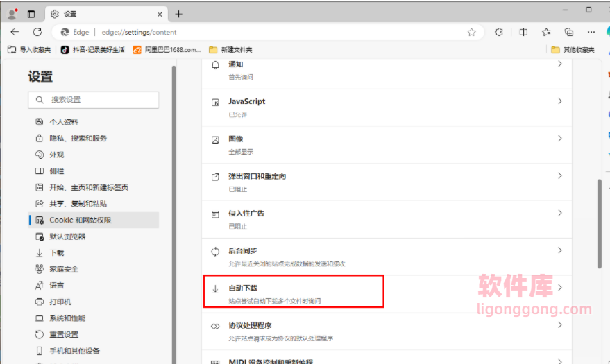Click the 弹出窗口和重定向 icon
Image resolution: width=610 pixels, height=364 pixels.
coord(215,177)
